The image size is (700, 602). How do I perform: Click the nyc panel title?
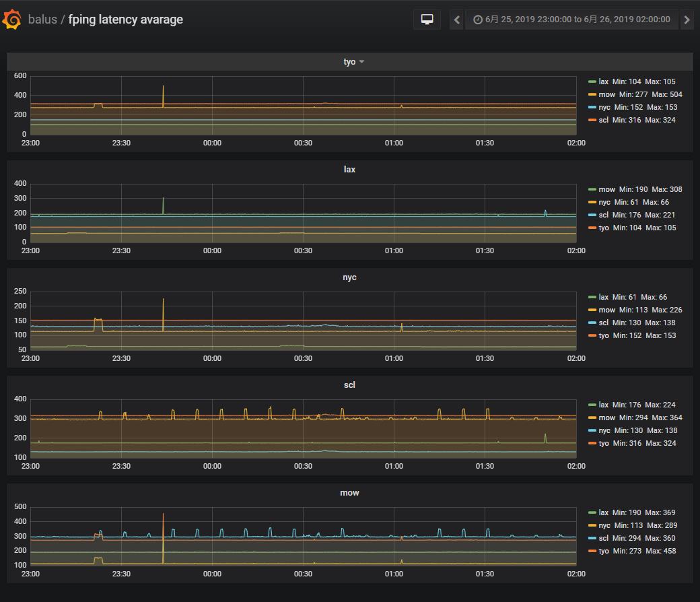(349, 277)
